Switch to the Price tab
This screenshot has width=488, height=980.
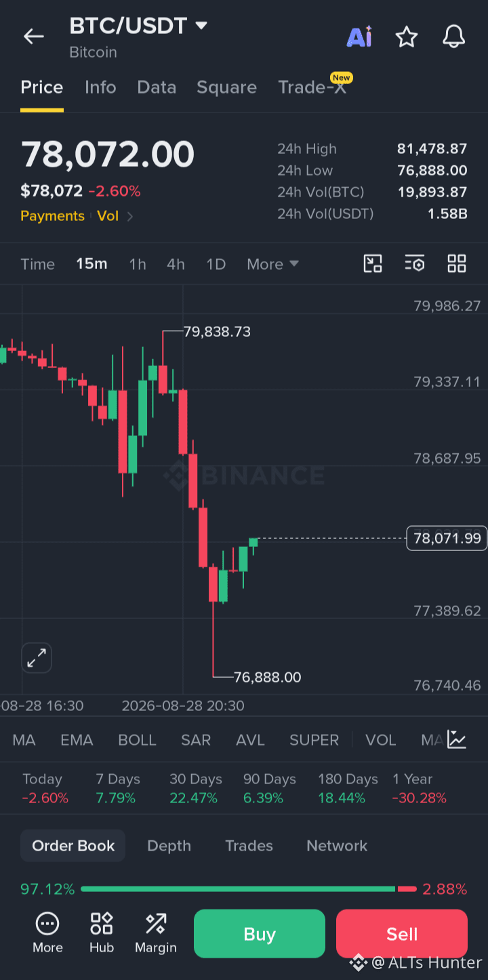[42, 87]
